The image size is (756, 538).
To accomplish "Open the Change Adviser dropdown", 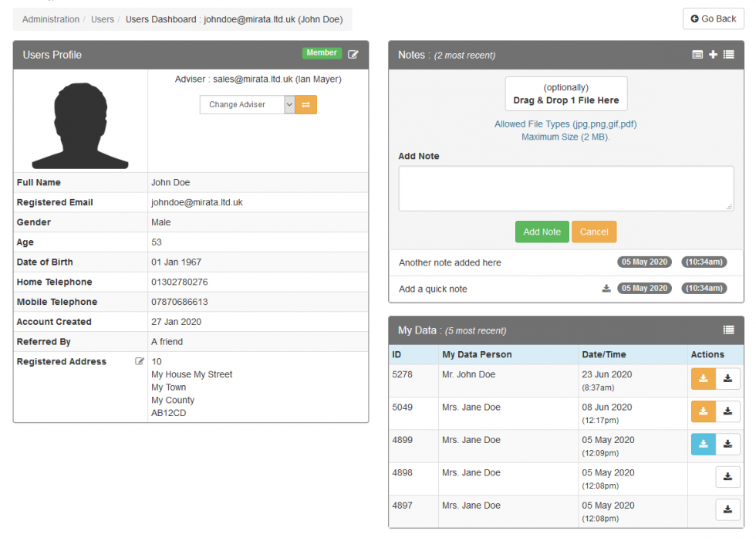I will point(244,104).
